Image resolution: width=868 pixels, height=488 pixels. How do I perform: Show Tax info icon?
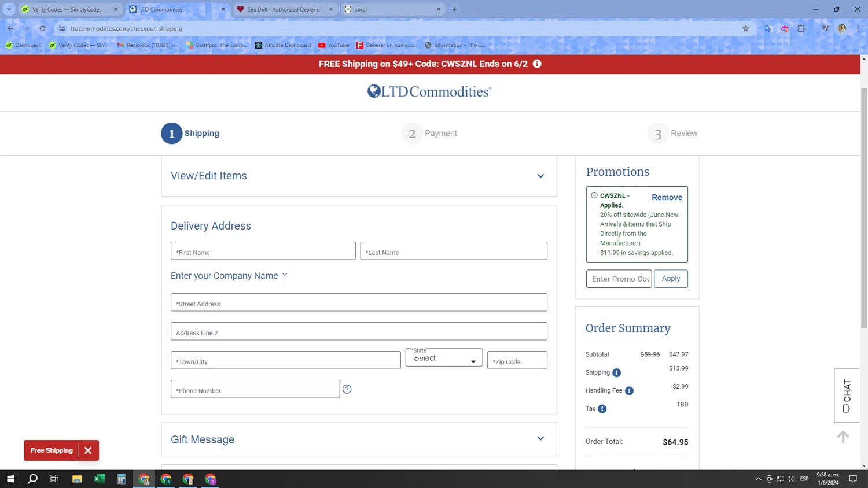[602, 409]
